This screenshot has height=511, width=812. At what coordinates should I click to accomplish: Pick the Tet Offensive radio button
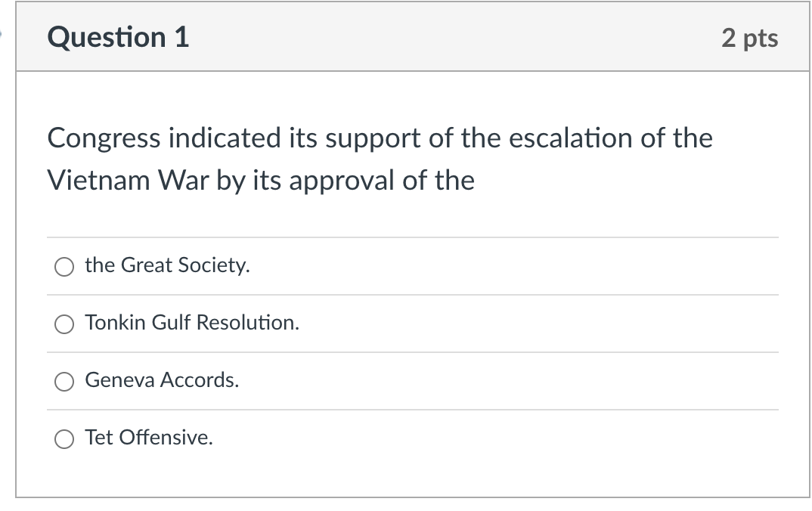click(x=64, y=439)
